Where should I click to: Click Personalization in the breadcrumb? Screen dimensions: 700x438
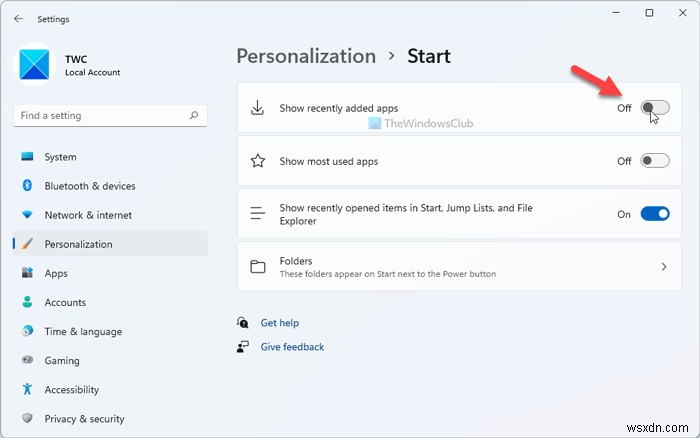[306, 56]
